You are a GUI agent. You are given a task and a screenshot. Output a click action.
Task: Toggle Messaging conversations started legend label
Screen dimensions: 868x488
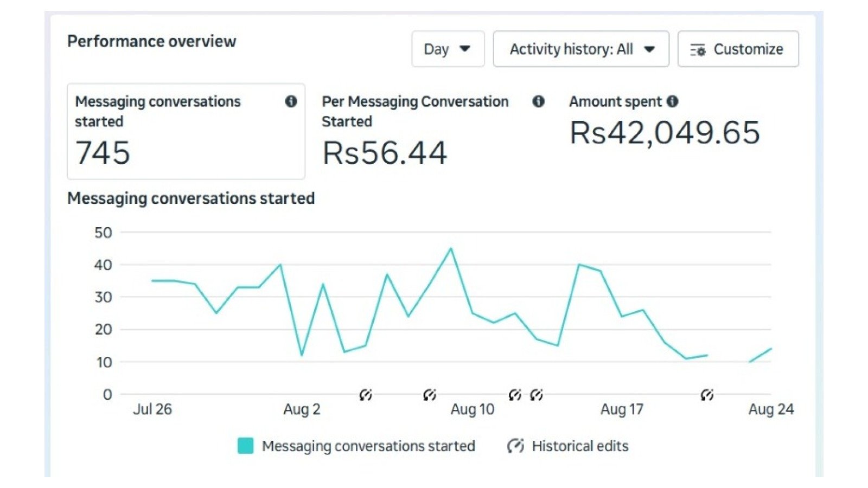point(368,446)
